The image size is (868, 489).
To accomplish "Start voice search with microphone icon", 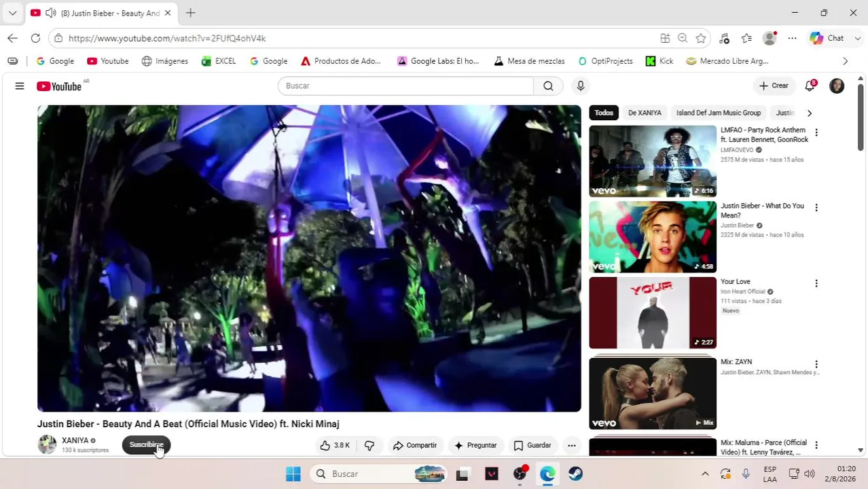I will click(x=580, y=86).
